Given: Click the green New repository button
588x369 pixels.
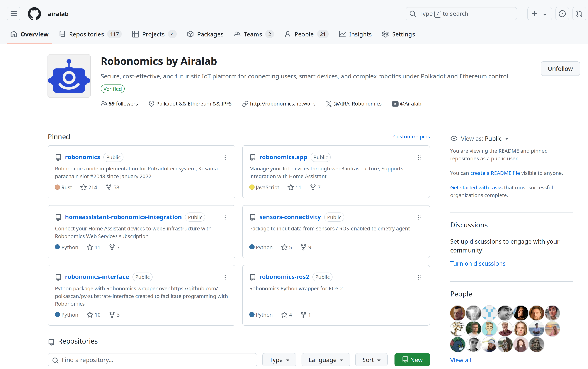Looking at the screenshot, I should 412,360.
